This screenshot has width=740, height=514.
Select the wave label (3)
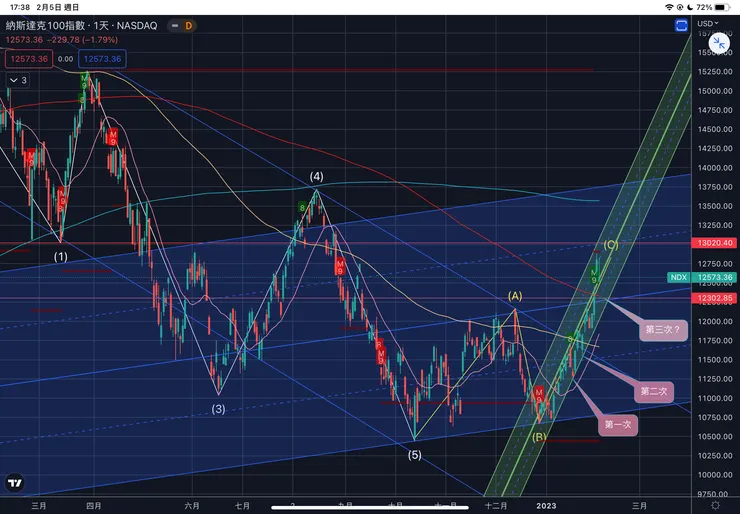218,409
